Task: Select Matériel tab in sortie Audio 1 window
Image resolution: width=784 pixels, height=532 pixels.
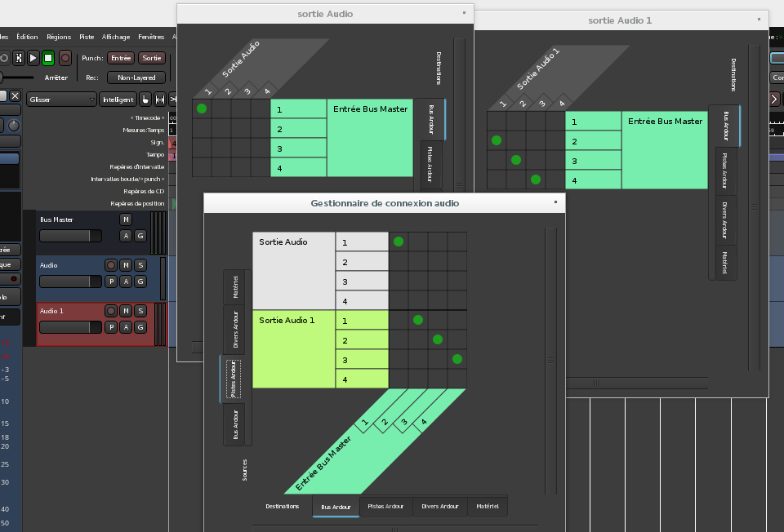Action: click(725, 262)
